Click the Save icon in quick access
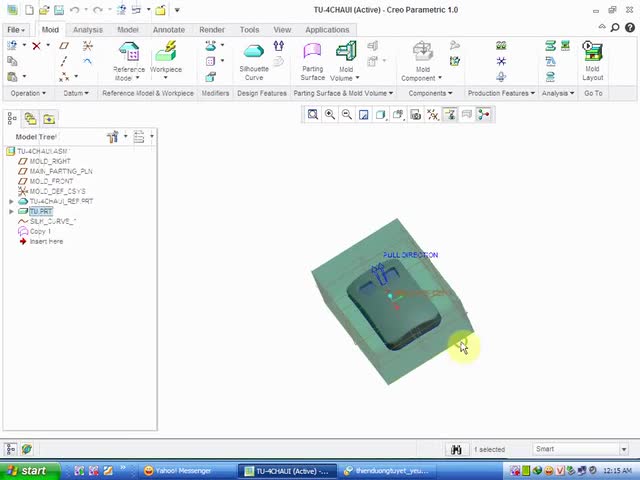Viewport: 640px width, 480px height. [59, 10]
